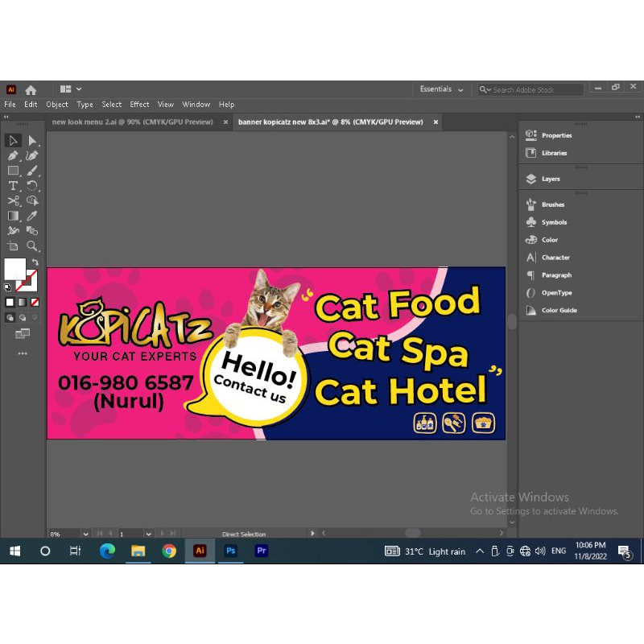Screen dimensions: 644x644
Task: Select the filled-arrow Selection tool
Action: pyautogui.click(x=32, y=140)
